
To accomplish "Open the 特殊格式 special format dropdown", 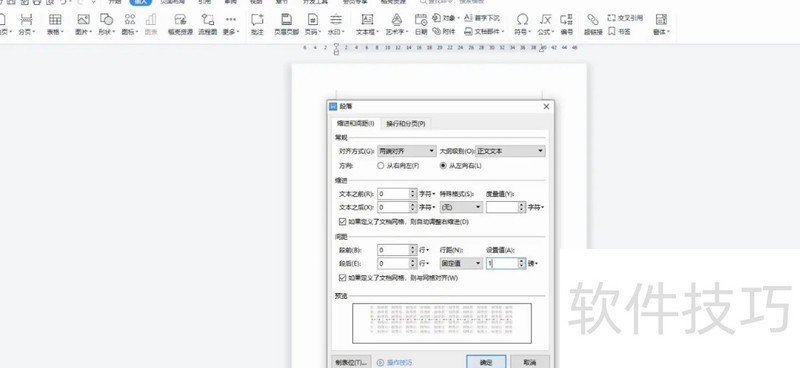I will click(x=461, y=207).
